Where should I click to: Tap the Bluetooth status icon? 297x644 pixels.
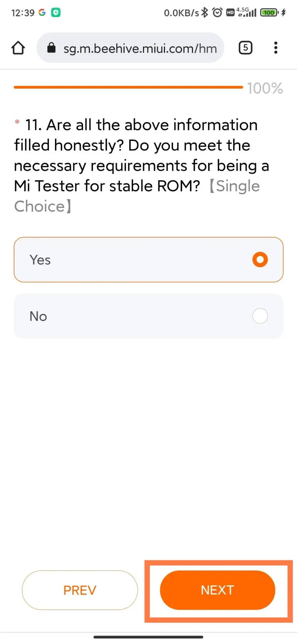[x=204, y=13]
